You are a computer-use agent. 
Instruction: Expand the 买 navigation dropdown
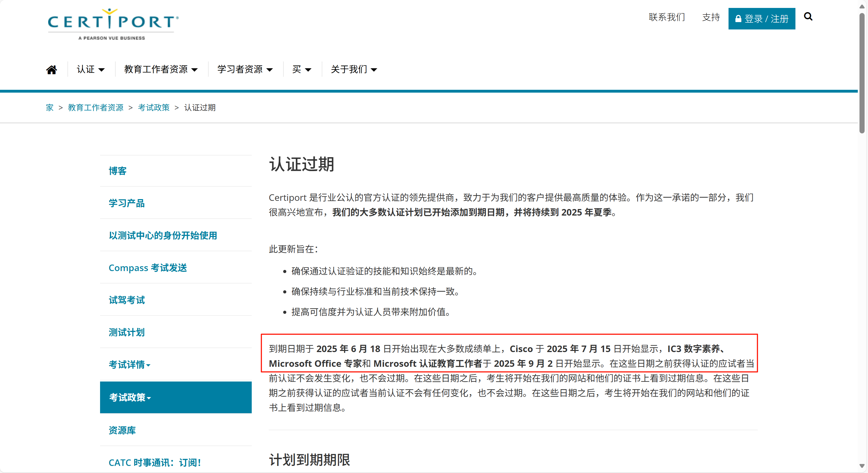(x=302, y=69)
